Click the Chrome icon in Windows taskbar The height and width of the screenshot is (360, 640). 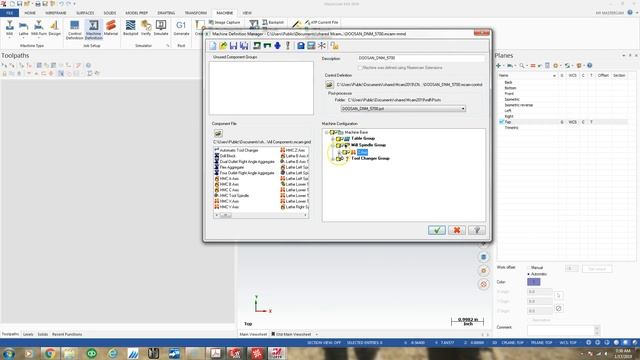coord(50,353)
